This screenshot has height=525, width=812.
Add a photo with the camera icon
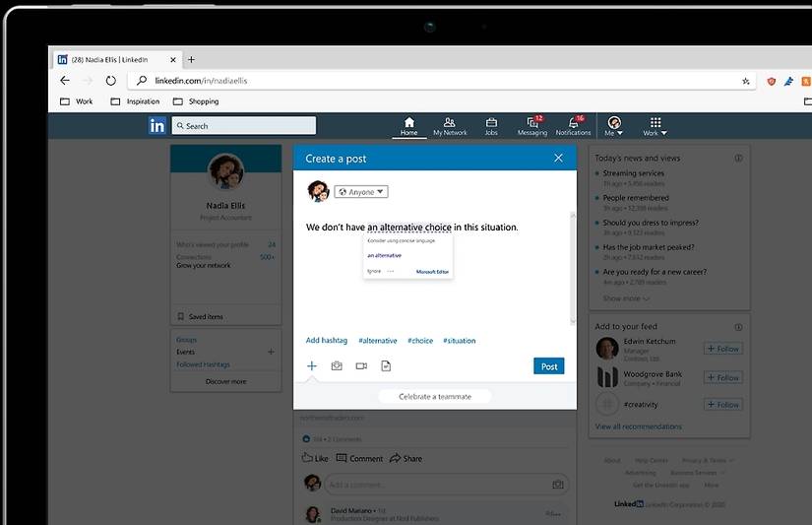[337, 365]
